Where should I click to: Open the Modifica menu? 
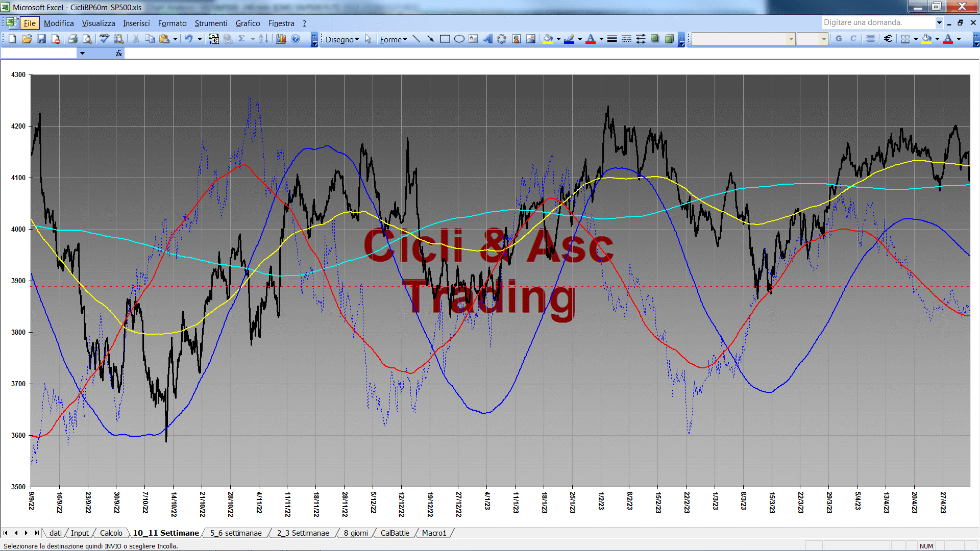tap(59, 23)
